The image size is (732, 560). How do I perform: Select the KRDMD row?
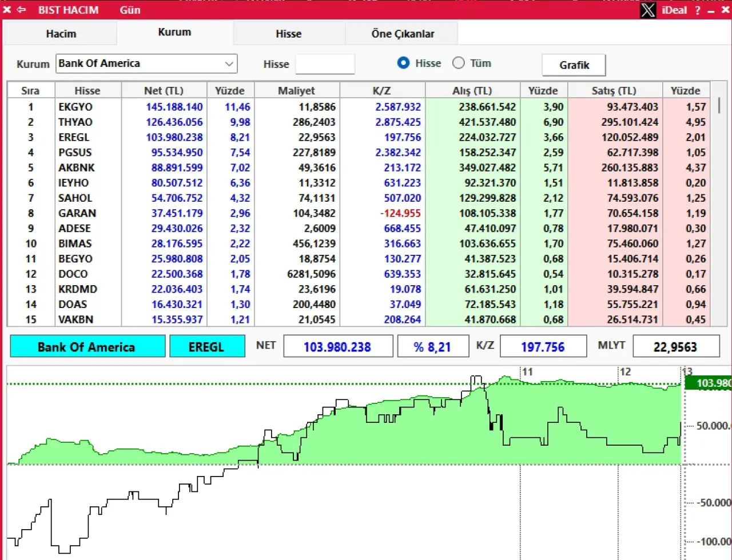pos(359,289)
